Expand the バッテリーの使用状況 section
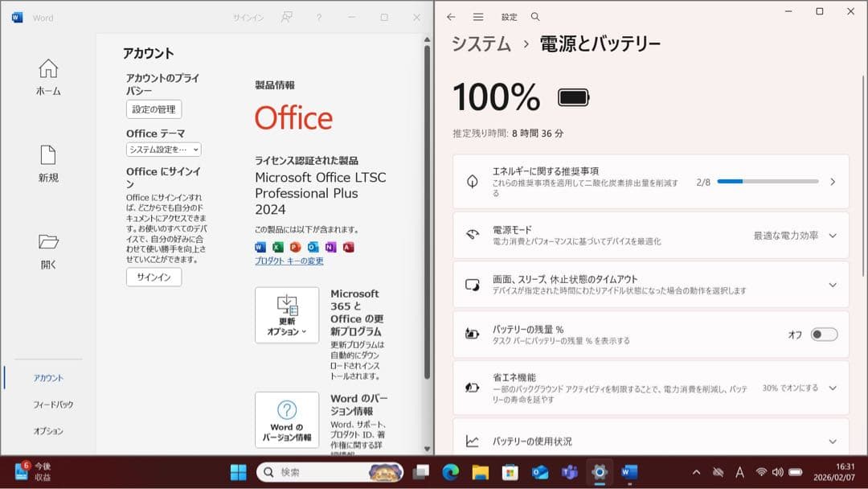This screenshot has height=489, width=868. coord(833,441)
